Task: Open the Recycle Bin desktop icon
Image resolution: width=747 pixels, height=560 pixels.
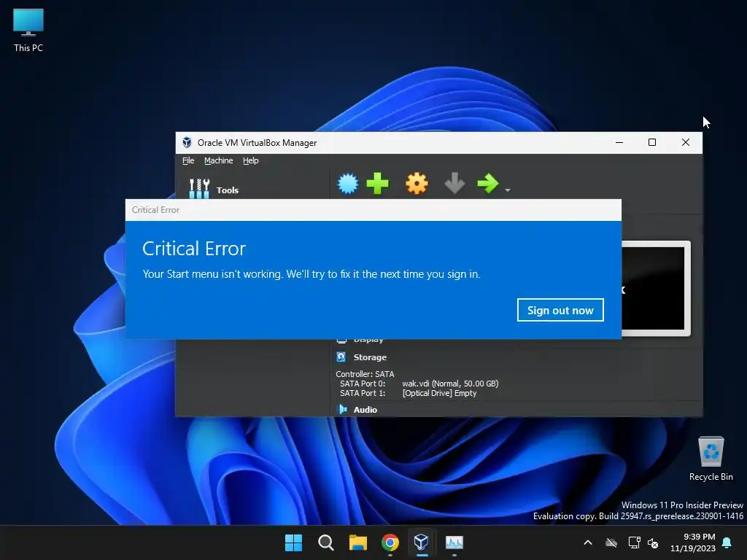Action: (x=711, y=458)
